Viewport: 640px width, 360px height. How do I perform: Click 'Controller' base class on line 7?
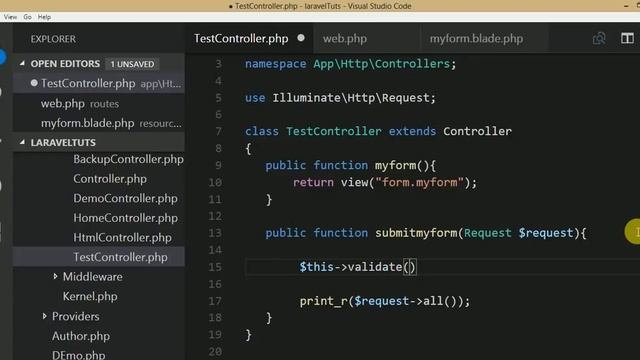[477, 131]
